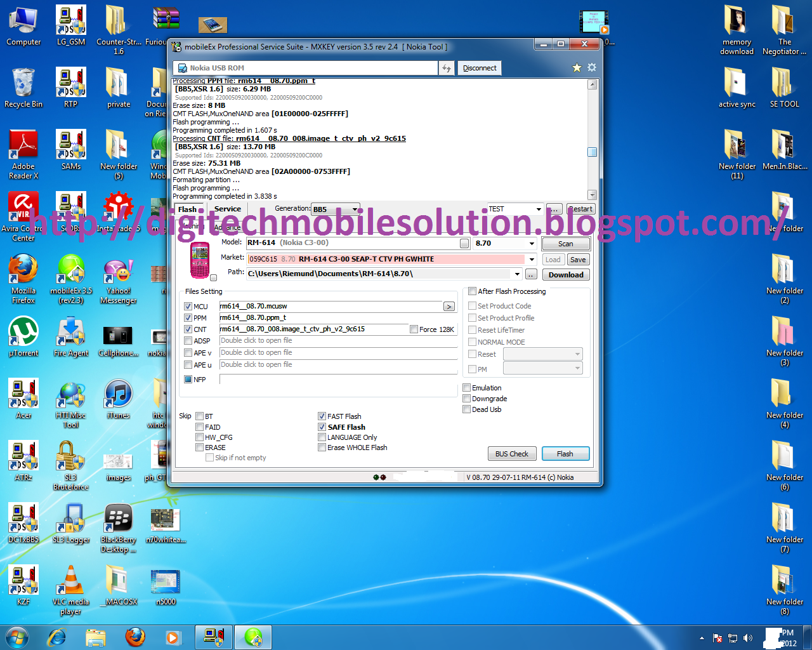812x650 pixels.
Task: Open the VLC media player icon
Action: [x=71, y=590]
